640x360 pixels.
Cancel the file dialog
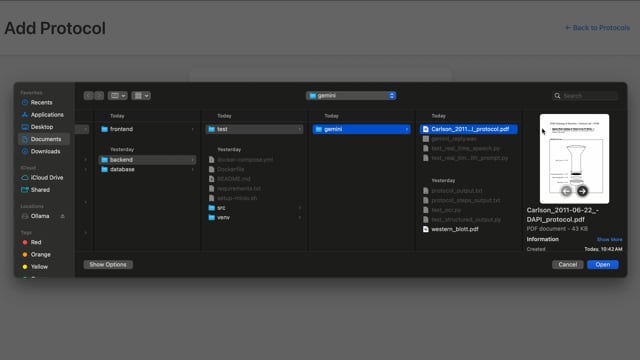pyautogui.click(x=568, y=264)
